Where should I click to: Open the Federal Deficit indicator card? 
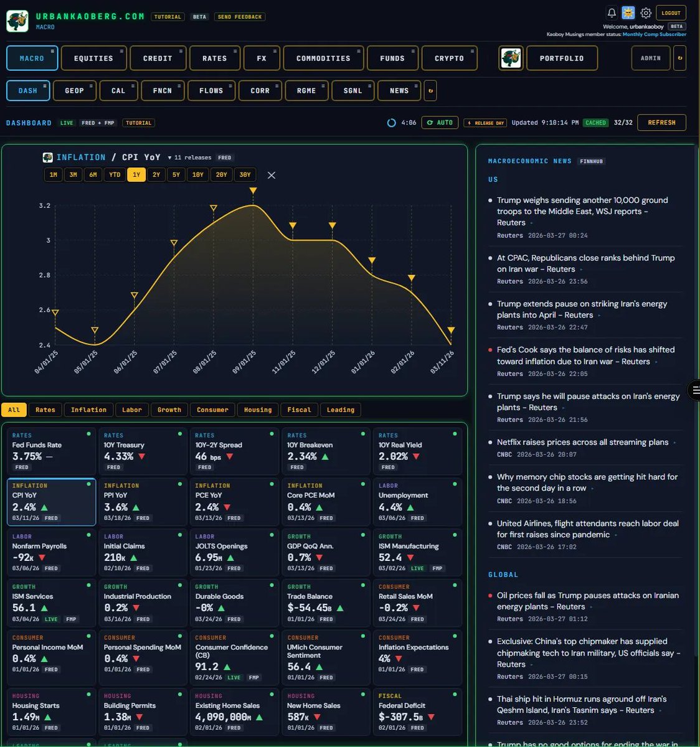[417, 711]
